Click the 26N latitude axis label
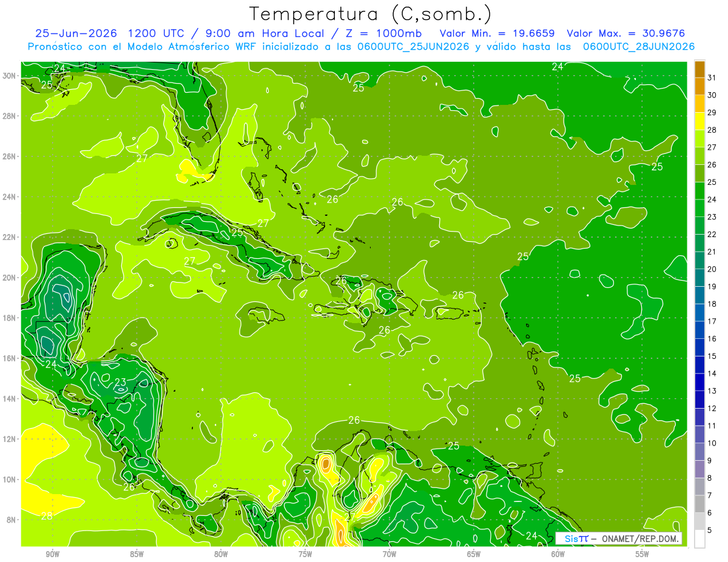Viewport: 728px width, 562px height. [10, 156]
